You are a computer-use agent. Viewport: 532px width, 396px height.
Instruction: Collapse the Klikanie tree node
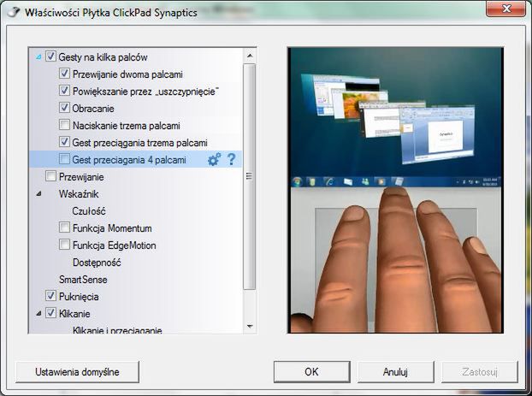click(38, 314)
